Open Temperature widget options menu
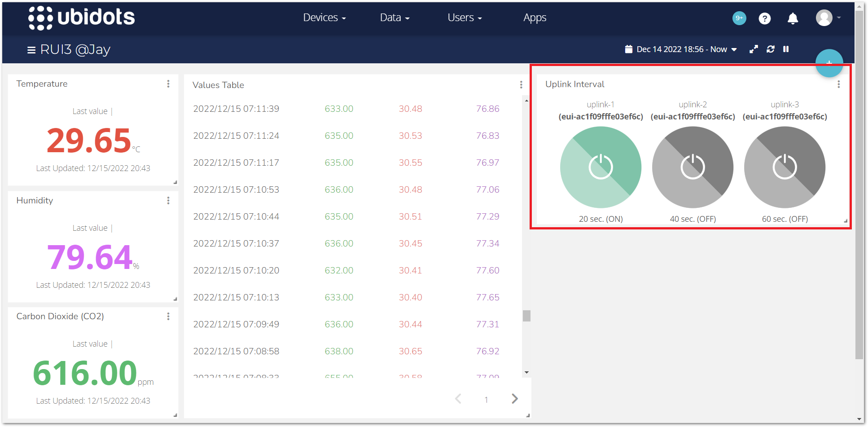Image resolution: width=868 pixels, height=427 pixels. point(168,84)
